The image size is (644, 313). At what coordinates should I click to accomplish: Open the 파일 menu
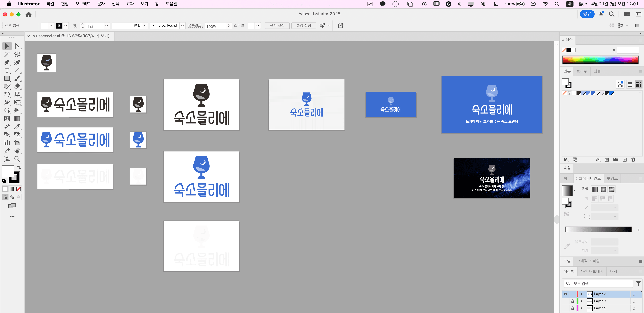(x=50, y=4)
